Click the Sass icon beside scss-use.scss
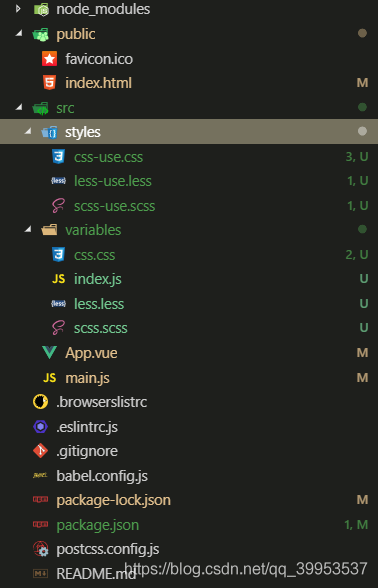This screenshot has height=588, width=378. (x=58, y=206)
